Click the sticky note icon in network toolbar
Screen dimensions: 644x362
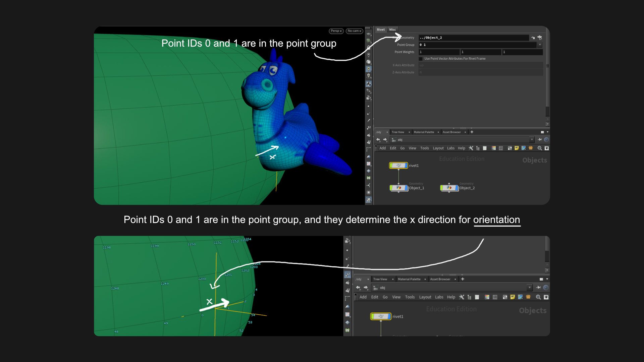pyautogui.click(x=517, y=148)
